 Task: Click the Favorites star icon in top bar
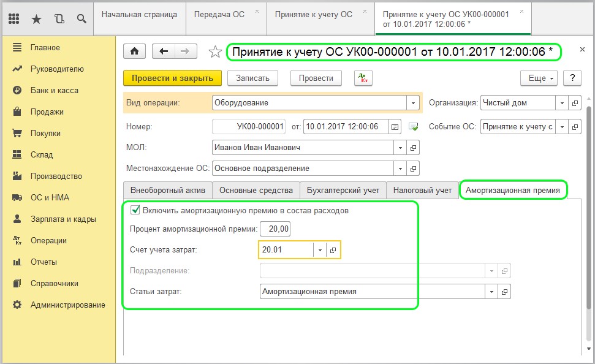[x=36, y=18]
